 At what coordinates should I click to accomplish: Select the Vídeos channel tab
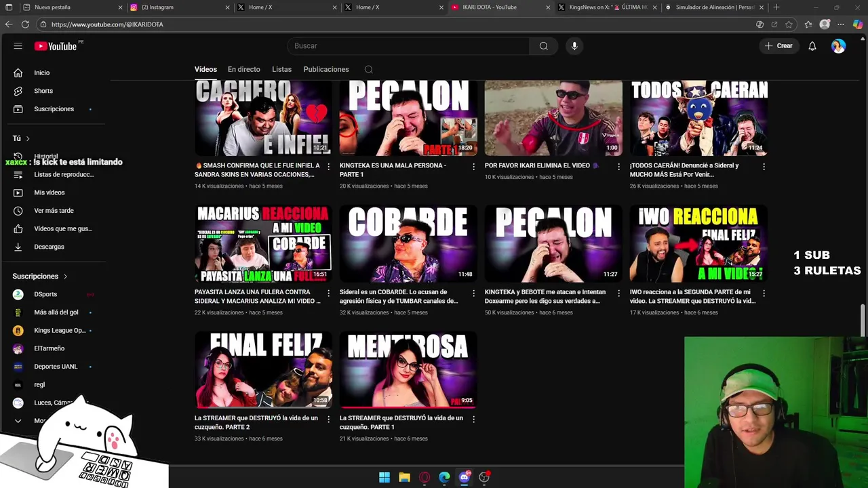pyautogui.click(x=205, y=69)
